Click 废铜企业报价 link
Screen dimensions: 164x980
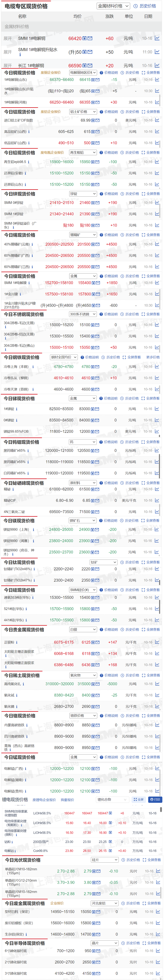click(x=51, y=73)
